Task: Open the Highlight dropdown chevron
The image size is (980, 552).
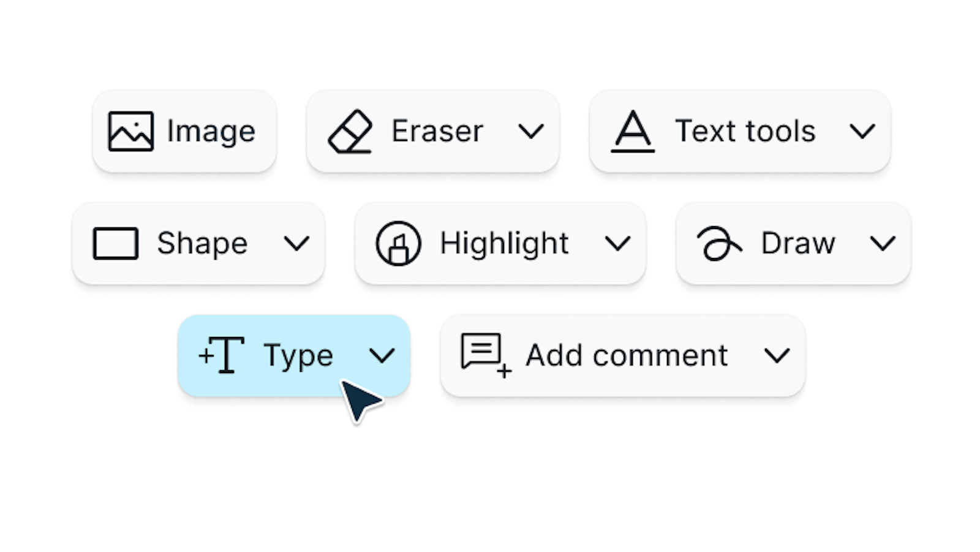Action: pos(617,244)
